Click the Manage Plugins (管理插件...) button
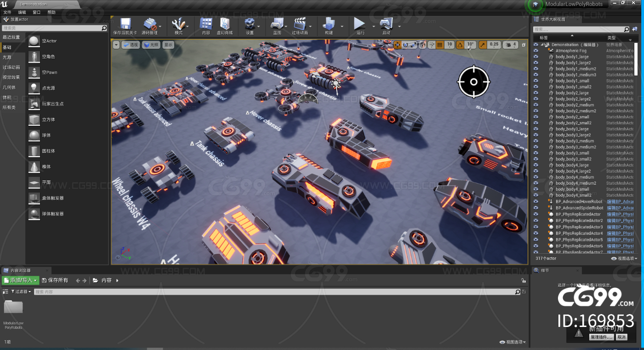 pos(602,337)
